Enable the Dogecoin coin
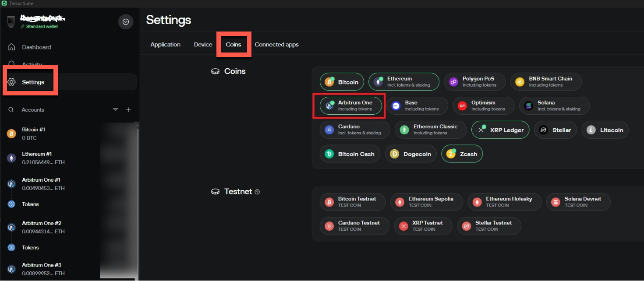 (x=411, y=154)
